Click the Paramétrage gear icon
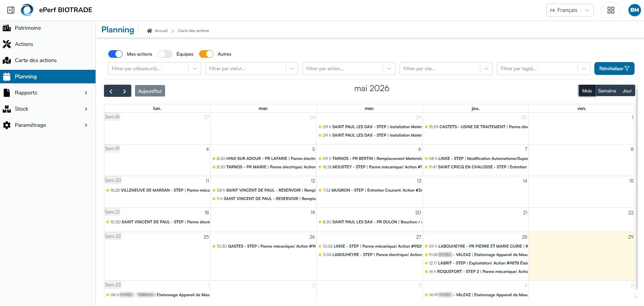Viewport: 644px width, 306px height. click(7, 125)
